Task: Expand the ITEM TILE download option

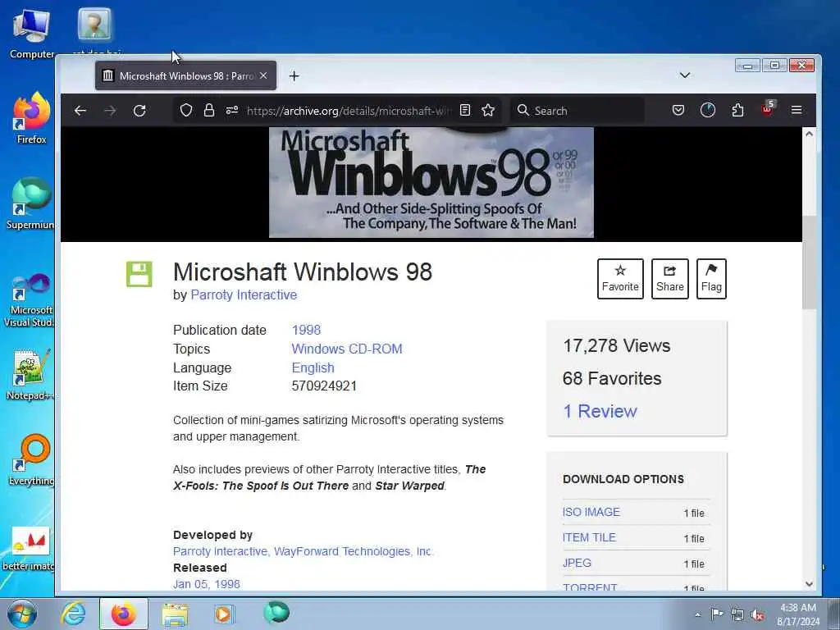Action: [589, 537]
